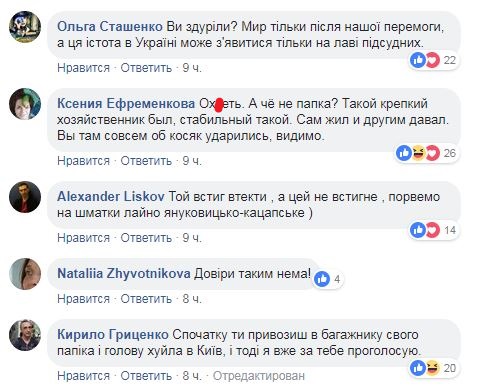Screen dimensions: 480x391
Task: Like Ольга Сташенко's comment via Нравится
Action: tap(83, 68)
